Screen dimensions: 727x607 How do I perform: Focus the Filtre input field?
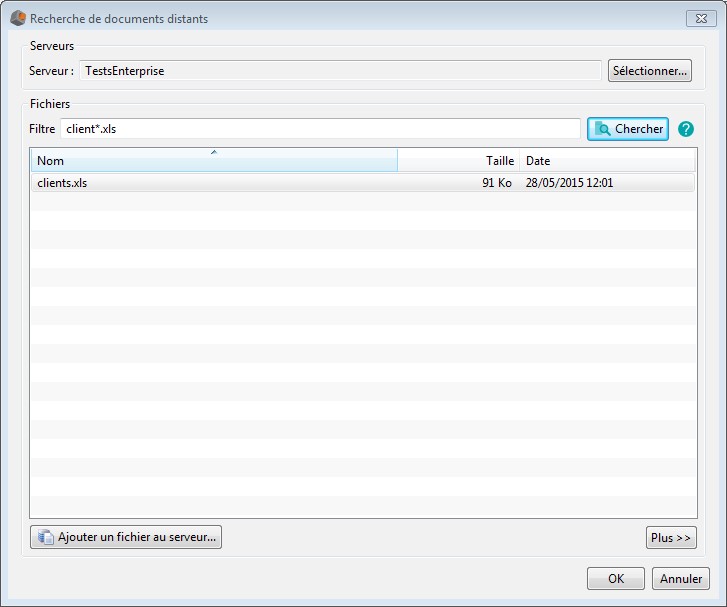(320, 129)
